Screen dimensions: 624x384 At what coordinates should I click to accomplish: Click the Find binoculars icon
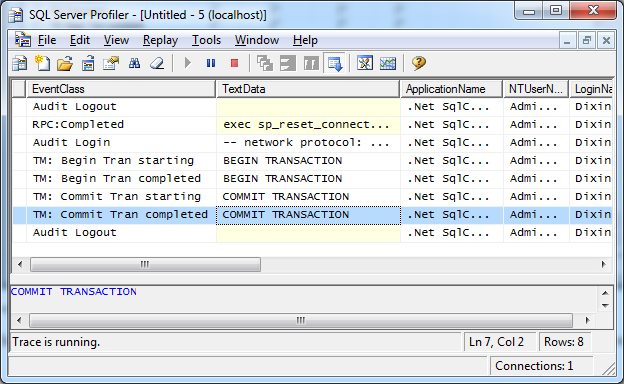click(134, 63)
